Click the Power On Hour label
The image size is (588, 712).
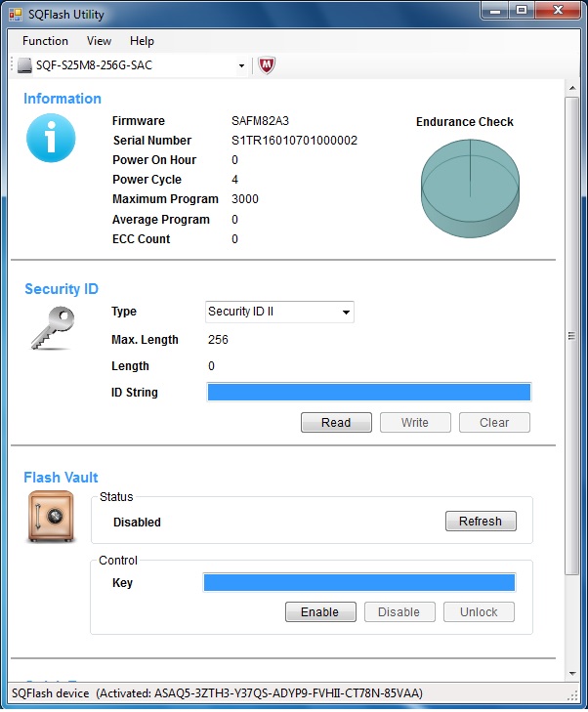click(x=154, y=160)
